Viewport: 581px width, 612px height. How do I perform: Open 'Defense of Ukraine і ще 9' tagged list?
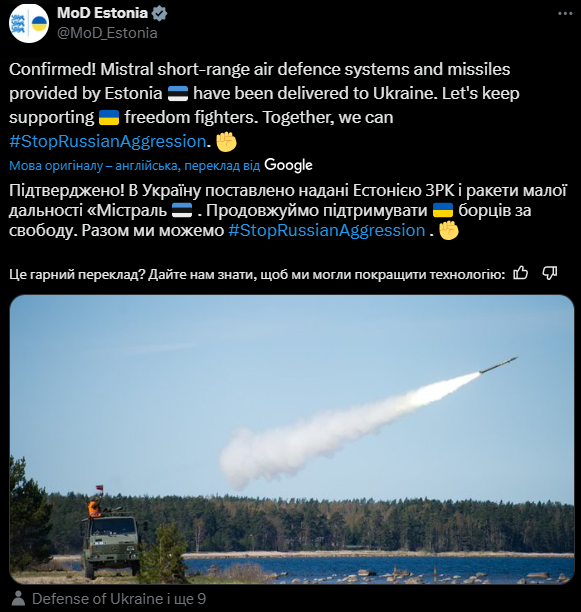tap(119, 599)
